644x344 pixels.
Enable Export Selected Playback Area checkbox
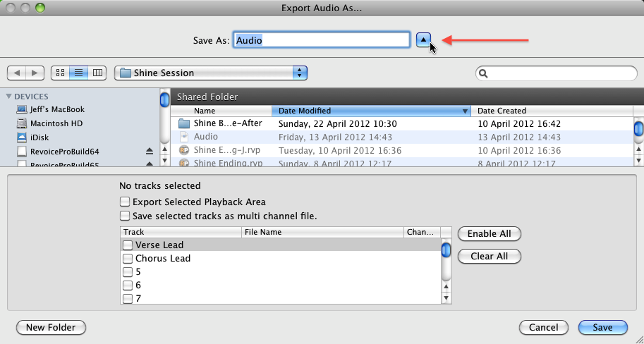pyautogui.click(x=125, y=202)
